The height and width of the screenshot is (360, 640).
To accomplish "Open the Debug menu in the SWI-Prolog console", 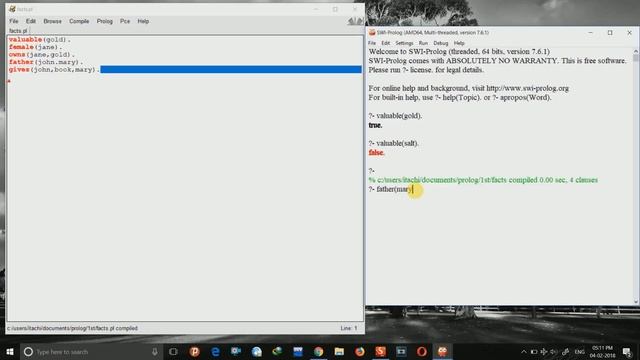I will coord(440,43).
